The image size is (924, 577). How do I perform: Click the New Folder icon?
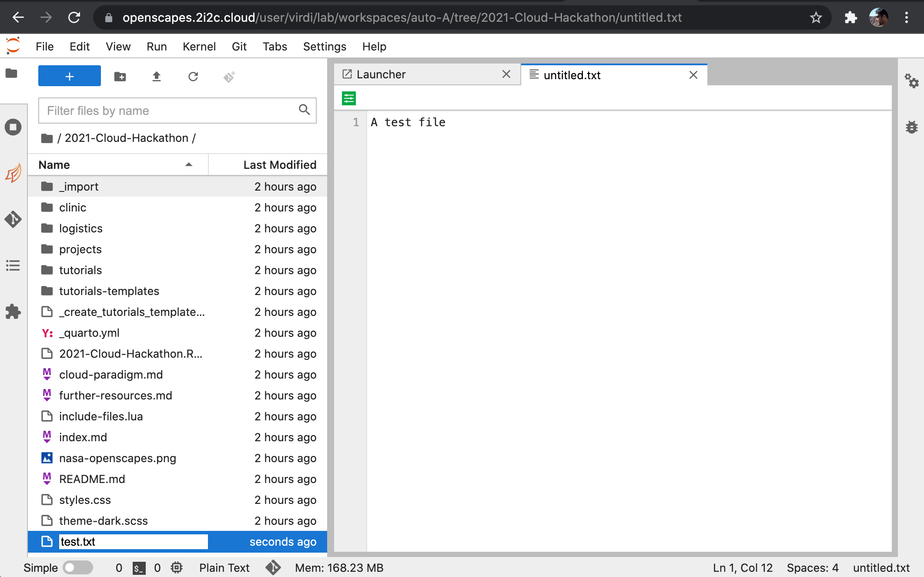tap(120, 77)
